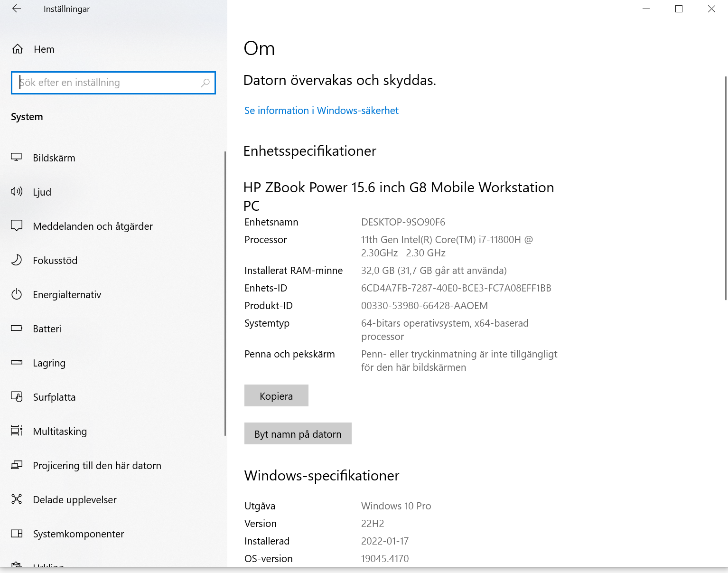
Task: Click the Energialternativ power icon
Action: (17, 294)
